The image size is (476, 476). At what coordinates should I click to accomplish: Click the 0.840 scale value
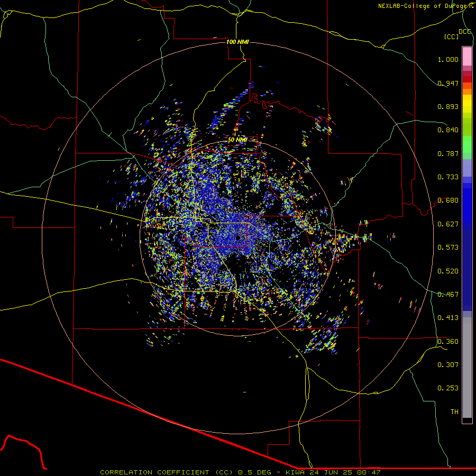[448, 130]
